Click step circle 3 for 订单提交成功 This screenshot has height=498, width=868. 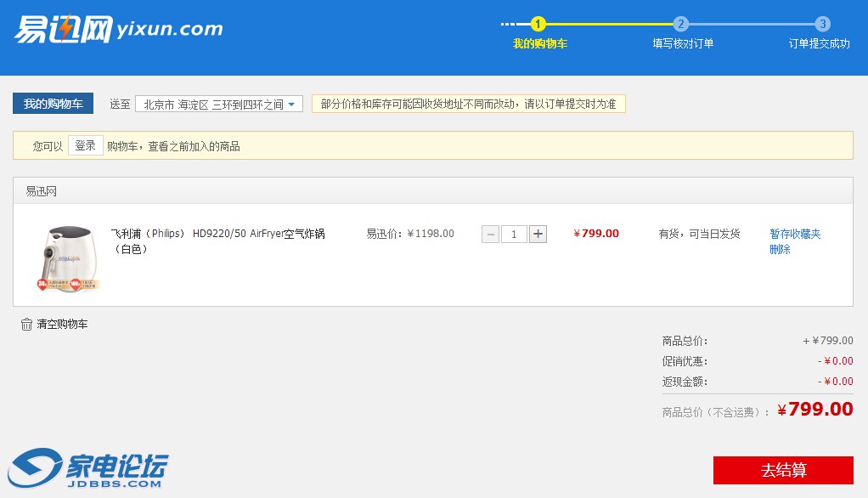coord(823,25)
